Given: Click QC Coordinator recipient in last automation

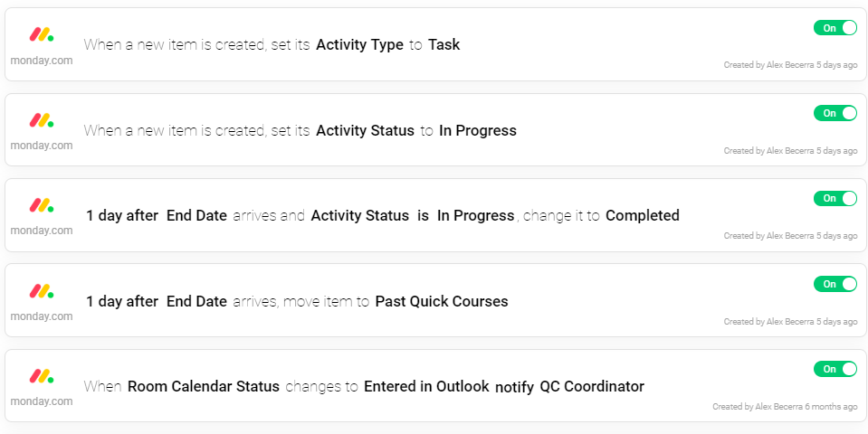Looking at the screenshot, I should 592,386.
